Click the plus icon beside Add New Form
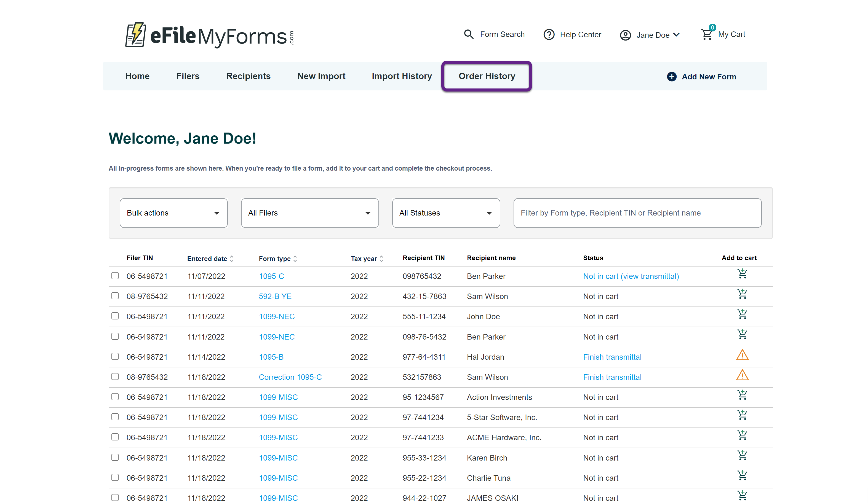 (671, 76)
